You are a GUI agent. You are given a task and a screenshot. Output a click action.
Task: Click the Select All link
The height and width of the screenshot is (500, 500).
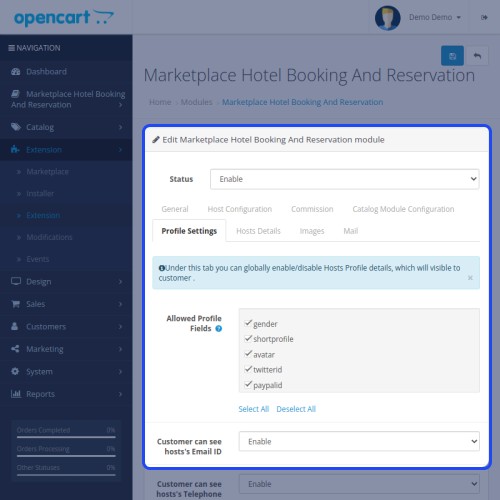click(254, 409)
